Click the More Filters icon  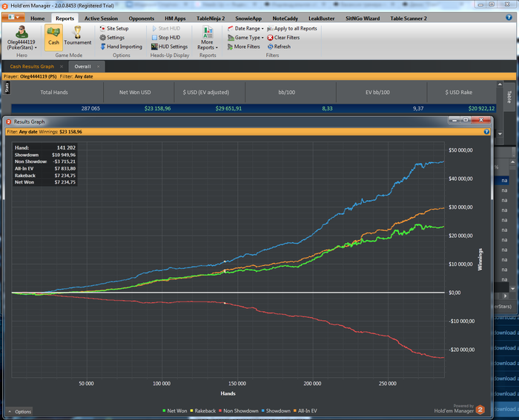230,47
